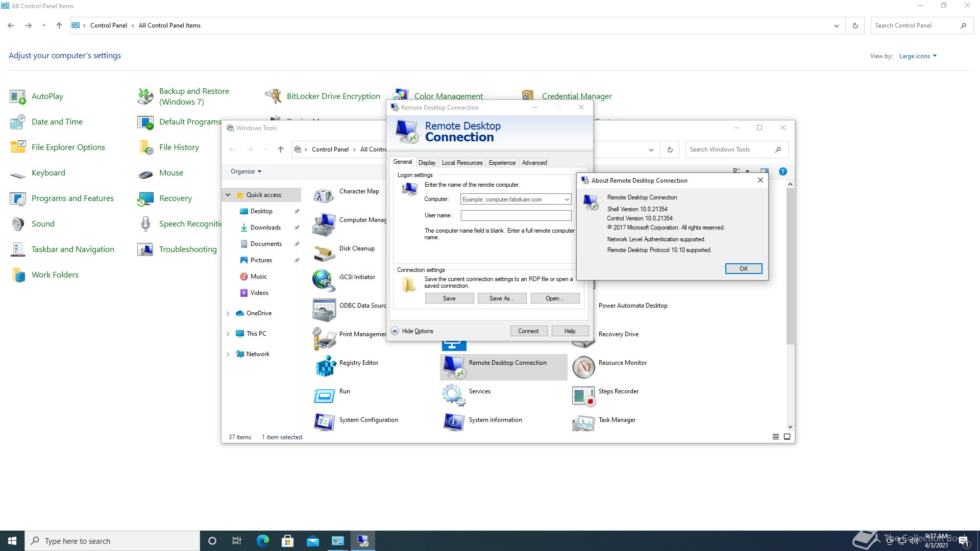Open the View by Large icons dropdown
The width and height of the screenshot is (980, 551).
(x=918, y=56)
